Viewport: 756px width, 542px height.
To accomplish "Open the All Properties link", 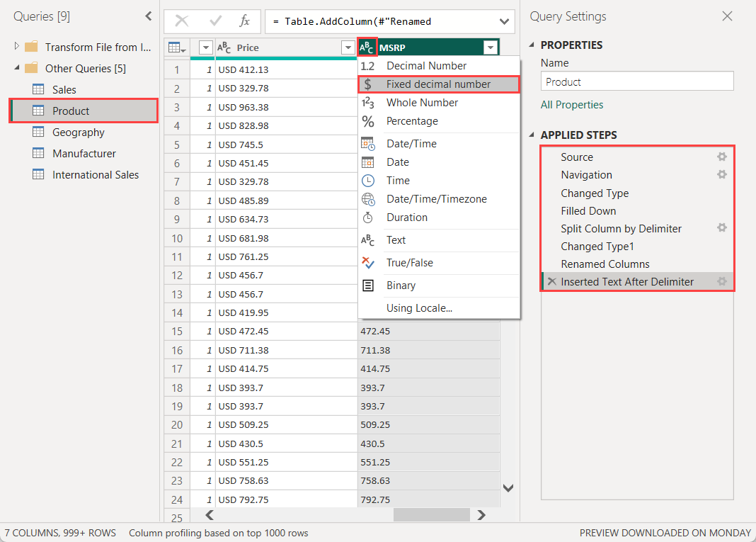I will 572,105.
